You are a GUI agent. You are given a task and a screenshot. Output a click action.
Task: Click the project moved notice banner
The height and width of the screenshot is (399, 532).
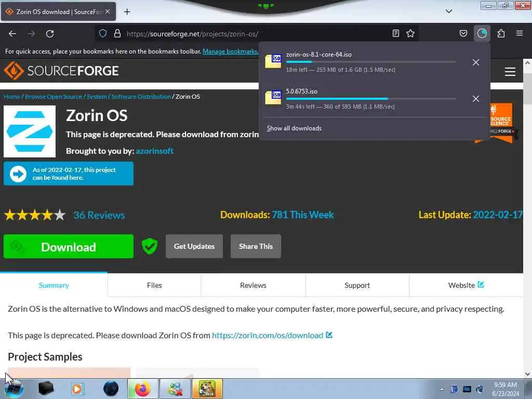click(x=69, y=174)
